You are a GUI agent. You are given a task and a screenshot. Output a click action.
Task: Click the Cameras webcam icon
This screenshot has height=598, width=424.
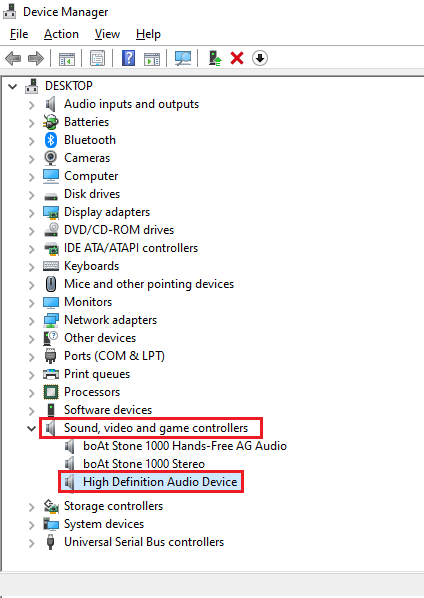click(51, 158)
